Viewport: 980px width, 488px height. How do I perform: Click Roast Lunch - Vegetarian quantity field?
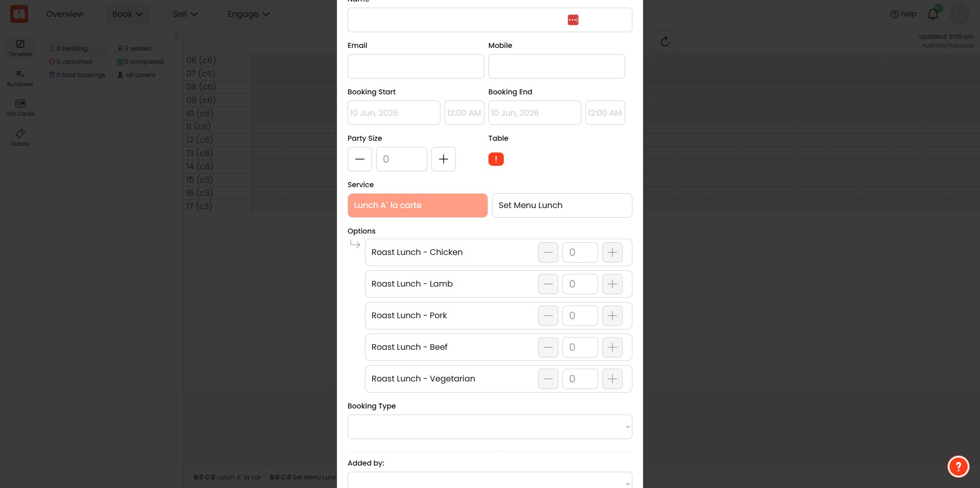pos(580,379)
